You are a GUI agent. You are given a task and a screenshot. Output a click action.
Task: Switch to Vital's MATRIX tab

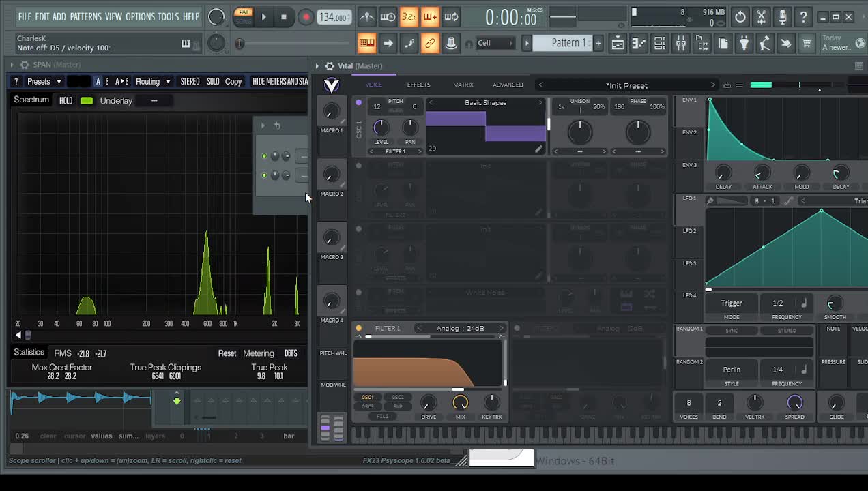coord(463,85)
